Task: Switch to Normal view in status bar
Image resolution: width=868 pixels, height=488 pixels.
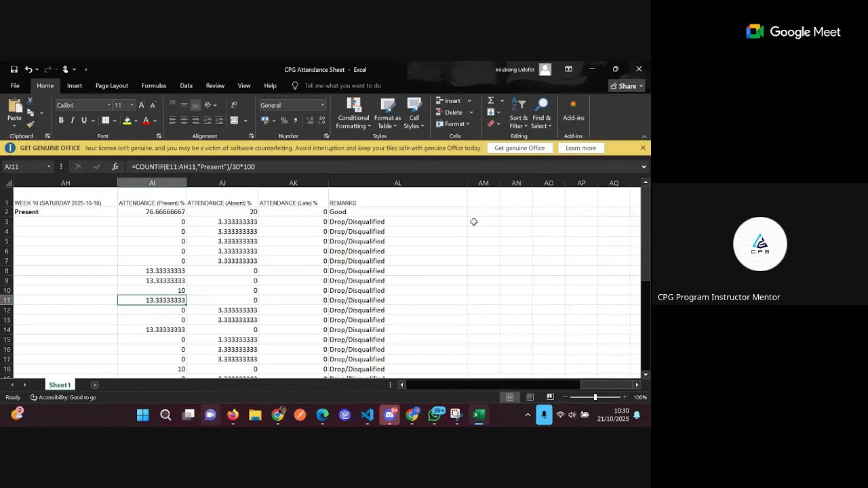Action: pyautogui.click(x=510, y=397)
